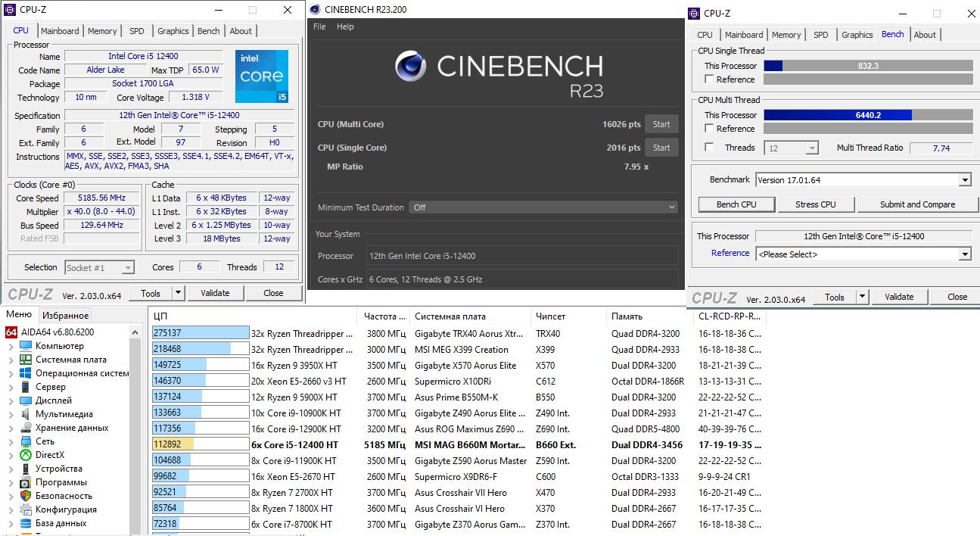Screen dimensions: 980x536
Task: Click the Сеть network icon
Action: pos(26,441)
